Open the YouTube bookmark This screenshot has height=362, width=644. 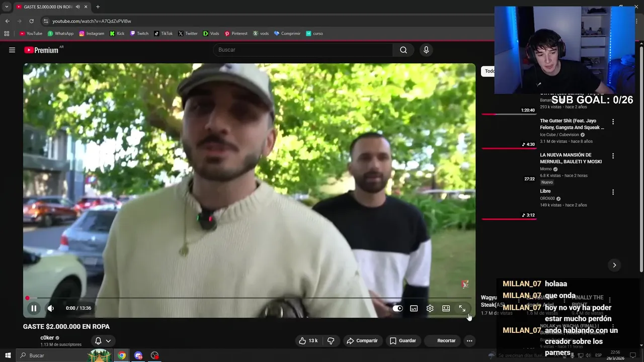tap(31, 34)
